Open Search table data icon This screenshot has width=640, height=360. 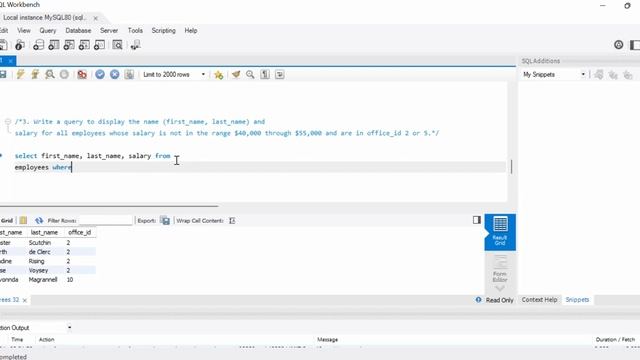click(118, 45)
